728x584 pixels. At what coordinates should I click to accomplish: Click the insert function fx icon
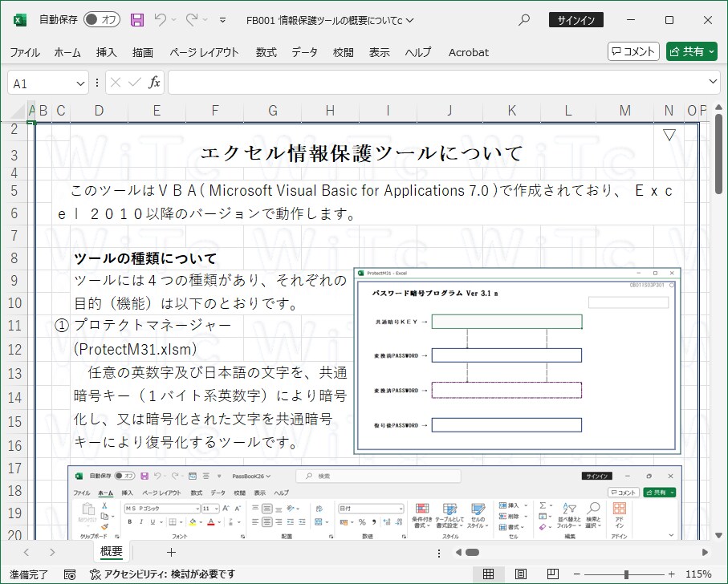154,83
